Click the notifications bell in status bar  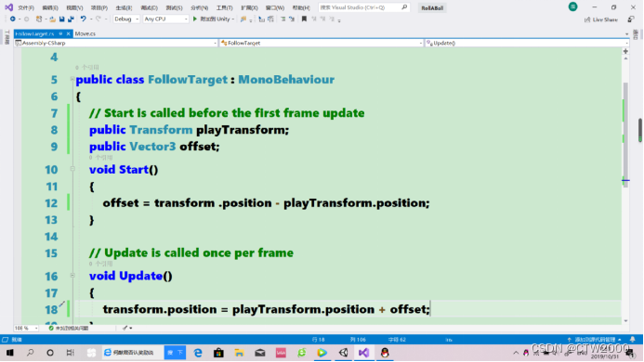tap(633, 340)
